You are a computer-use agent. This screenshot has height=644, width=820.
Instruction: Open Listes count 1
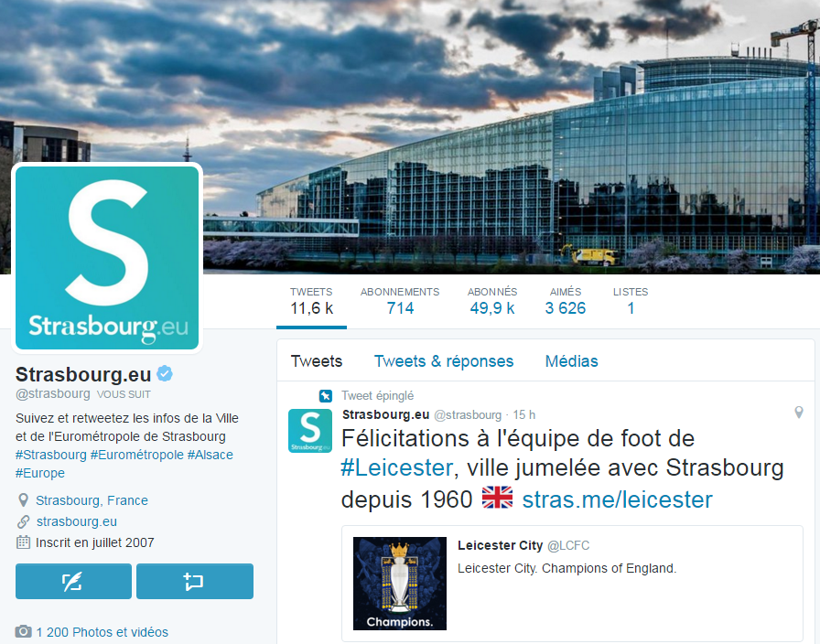631,302
